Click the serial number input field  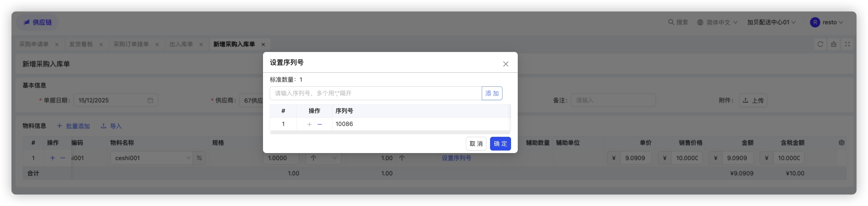375,93
